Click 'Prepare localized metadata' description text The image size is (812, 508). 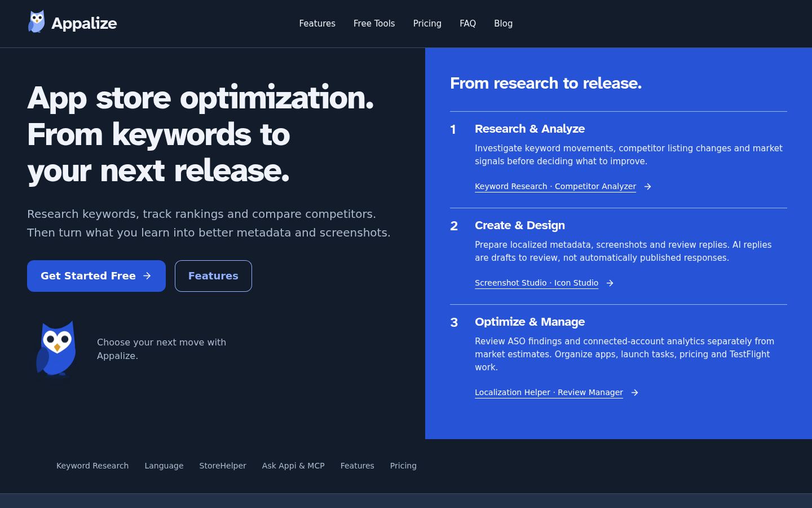[x=623, y=251]
